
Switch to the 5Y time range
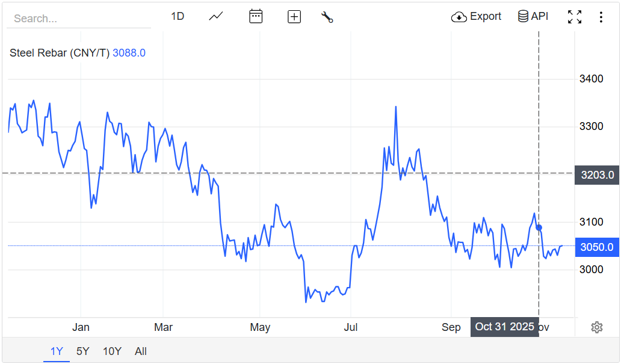[83, 351]
